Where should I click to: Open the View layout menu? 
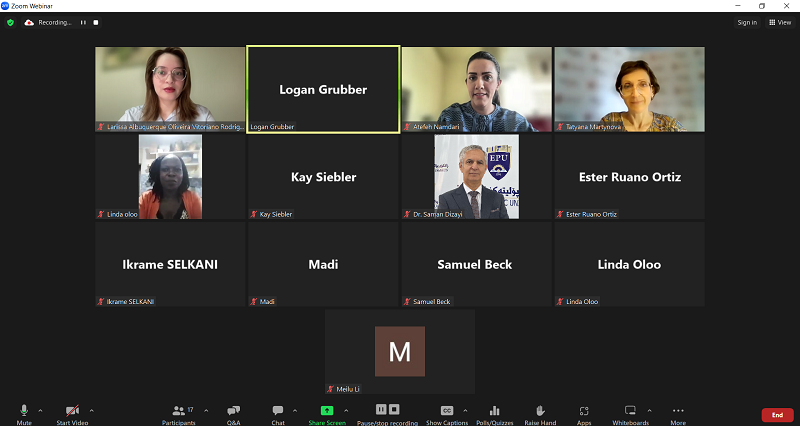point(780,22)
